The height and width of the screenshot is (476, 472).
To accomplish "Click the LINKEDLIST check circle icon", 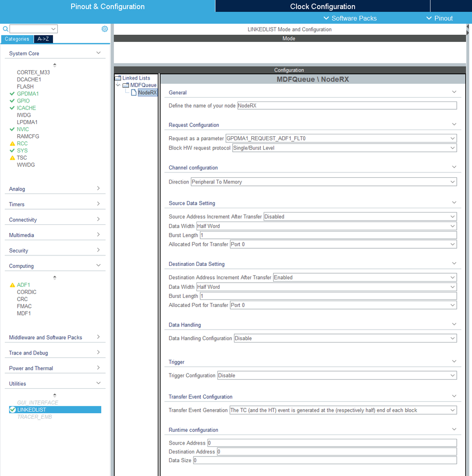I will tap(12, 409).
